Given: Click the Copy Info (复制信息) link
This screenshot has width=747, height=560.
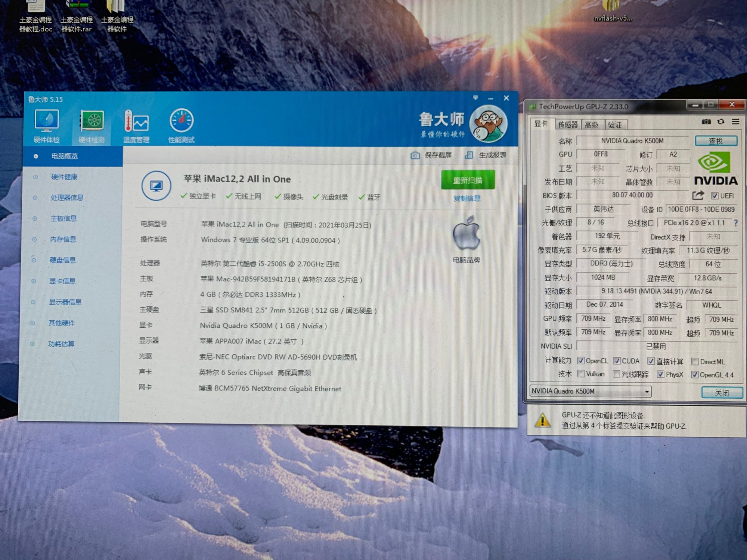Looking at the screenshot, I should (x=467, y=198).
